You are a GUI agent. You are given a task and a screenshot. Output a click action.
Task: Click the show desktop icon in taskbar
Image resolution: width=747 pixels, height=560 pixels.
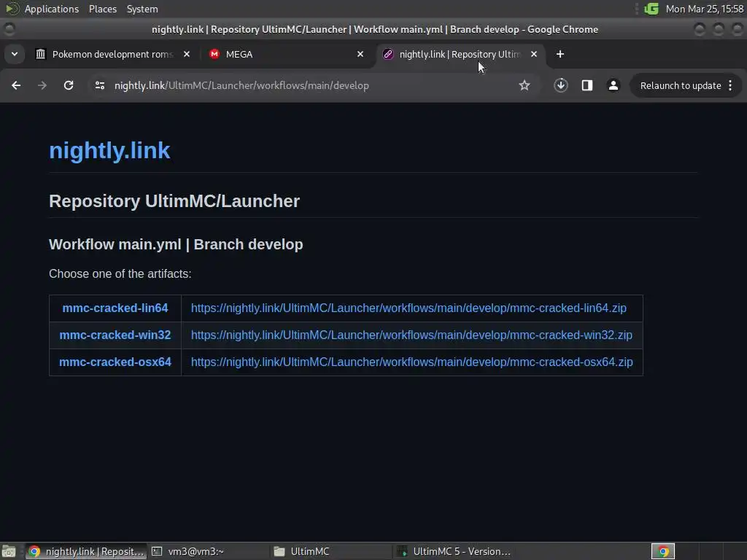click(x=9, y=551)
